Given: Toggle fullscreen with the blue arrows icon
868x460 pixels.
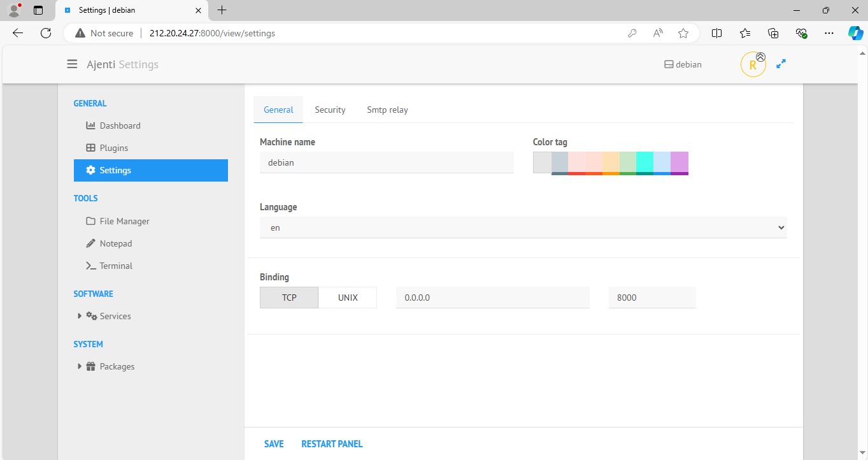Looking at the screenshot, I should 781,64.
